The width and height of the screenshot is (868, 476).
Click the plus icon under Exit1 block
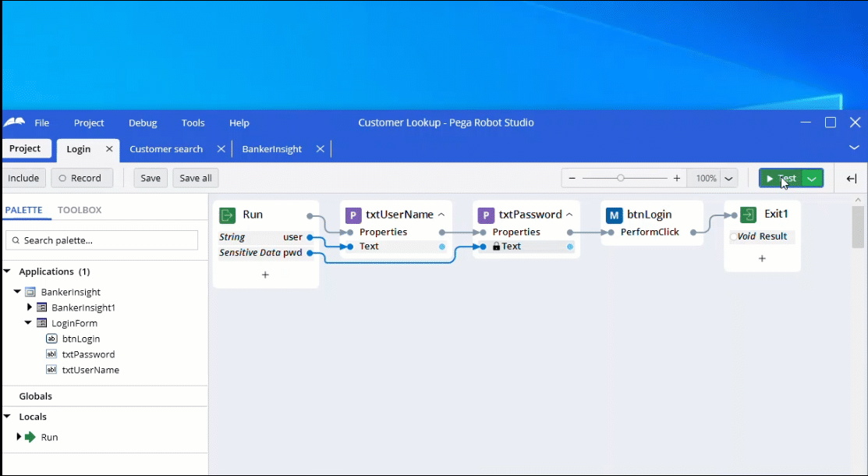762,259
